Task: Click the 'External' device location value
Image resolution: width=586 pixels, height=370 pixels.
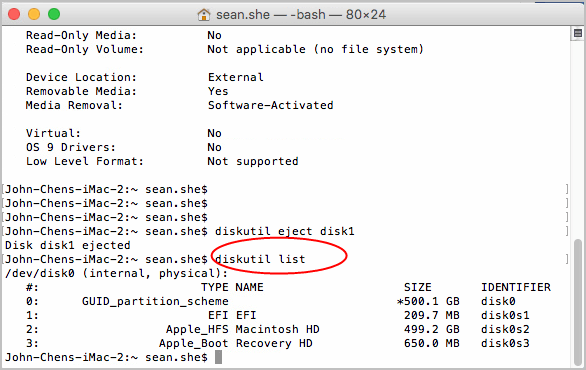Action: pyautogui.click(x=236, y=77)
